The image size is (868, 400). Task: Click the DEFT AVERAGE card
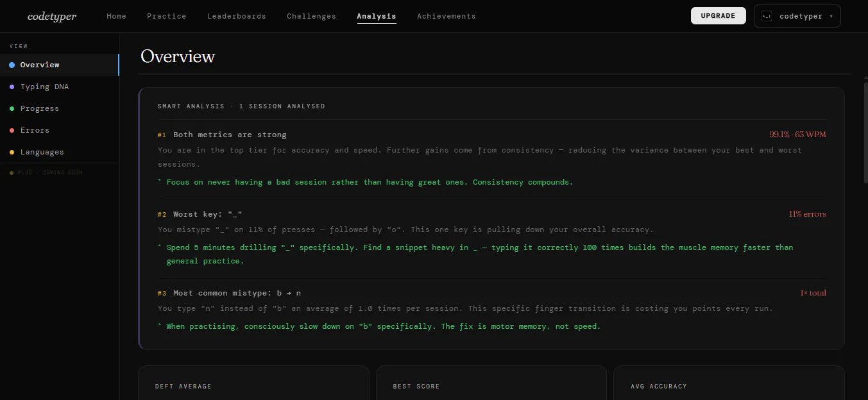click(253, 383)
